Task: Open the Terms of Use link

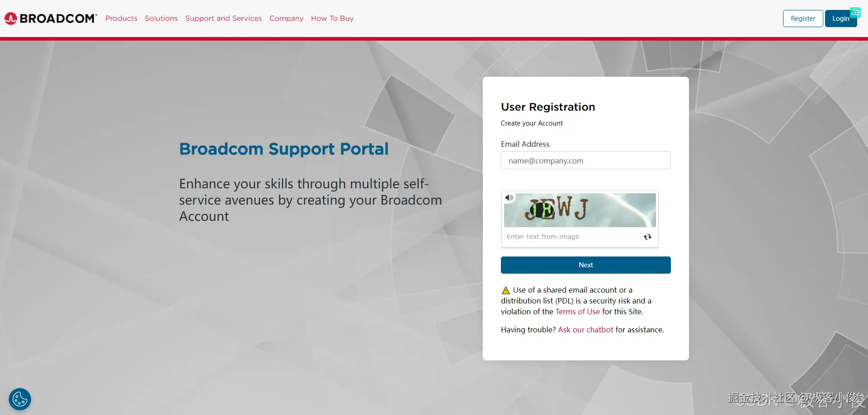Action: 577,312
